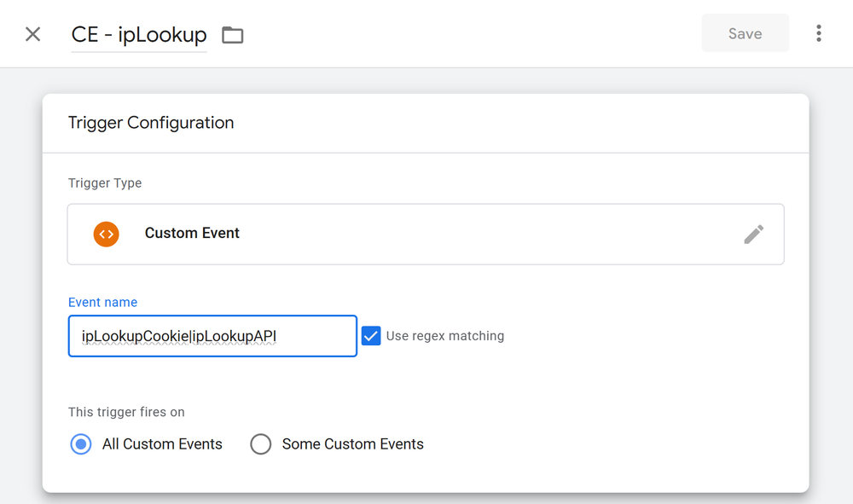Choose the Some Custom Events radio button
This screenshot has height=504, width=853.
[261, 444]
